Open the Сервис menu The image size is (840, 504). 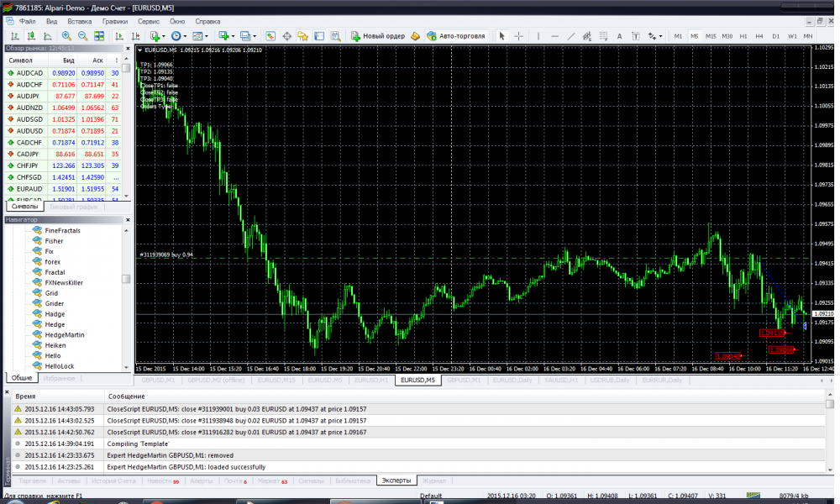(x=149, y=22)
